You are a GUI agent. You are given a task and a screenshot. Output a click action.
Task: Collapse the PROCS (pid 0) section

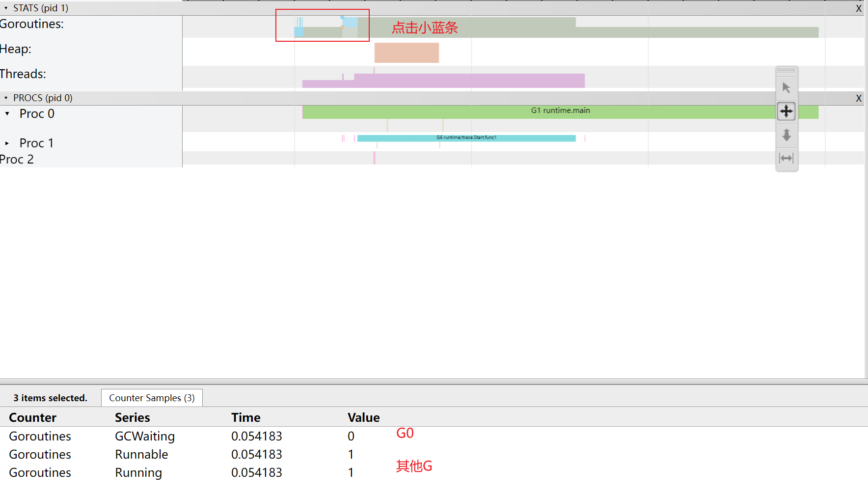(x=5, y=98)
